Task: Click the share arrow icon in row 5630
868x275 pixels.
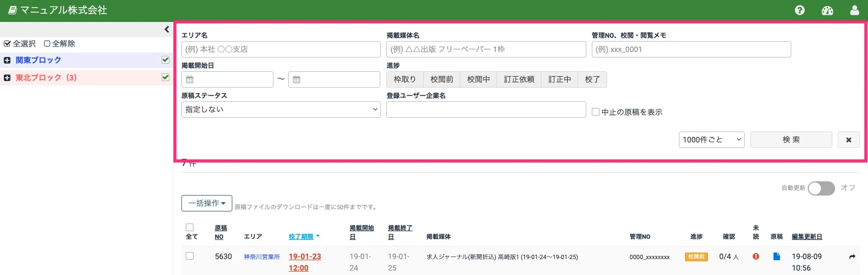Action: pos(852,256)
